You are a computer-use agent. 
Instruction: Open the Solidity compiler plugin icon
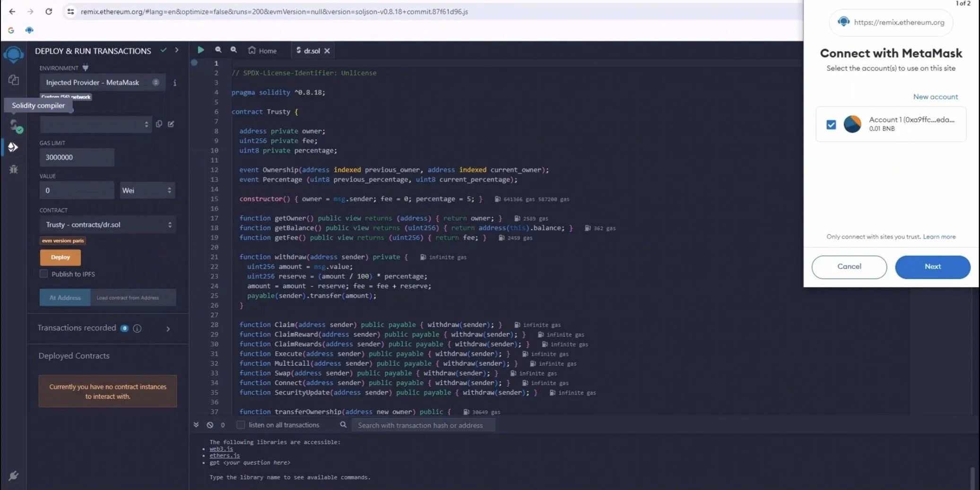tap(16, 126)
